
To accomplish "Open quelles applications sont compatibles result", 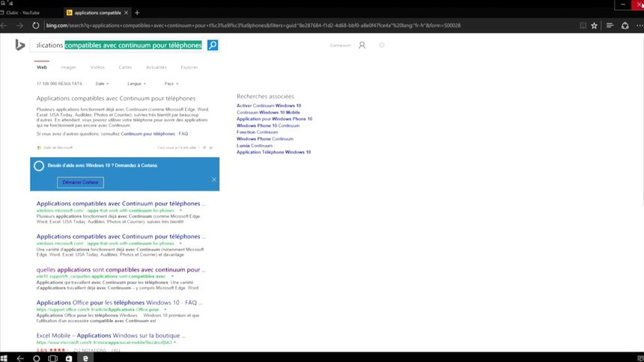I will [x=121, y=270].
